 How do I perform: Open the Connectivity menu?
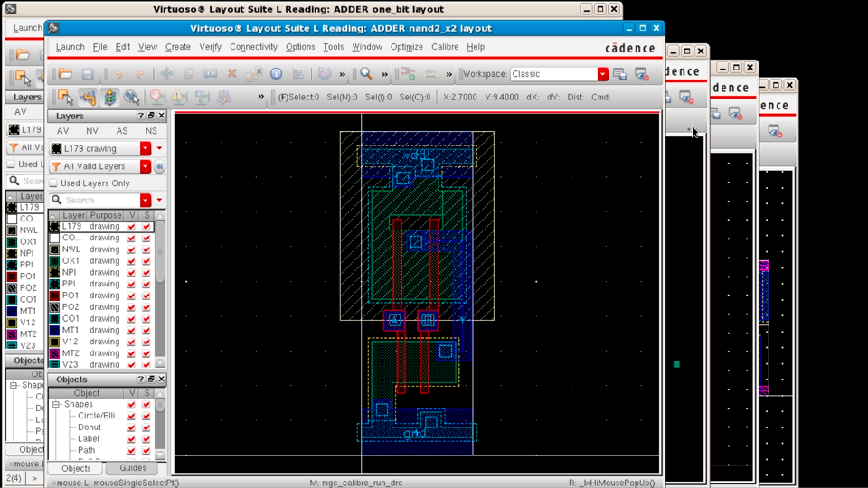point(253,47)
